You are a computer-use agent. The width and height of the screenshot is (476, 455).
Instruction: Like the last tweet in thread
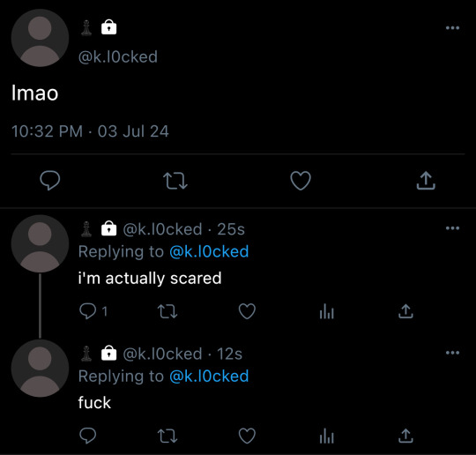click(247, 436)
